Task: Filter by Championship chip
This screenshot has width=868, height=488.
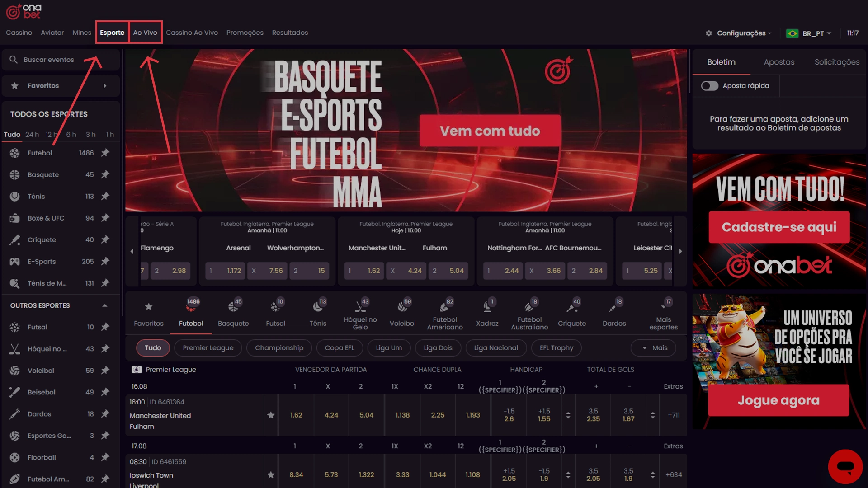Action: 279,348
